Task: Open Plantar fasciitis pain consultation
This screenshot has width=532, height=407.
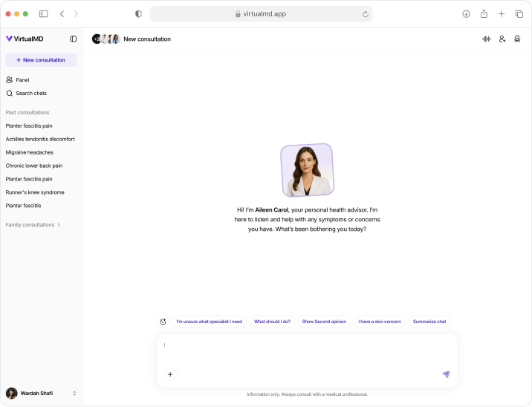Action: coord(29,179)
